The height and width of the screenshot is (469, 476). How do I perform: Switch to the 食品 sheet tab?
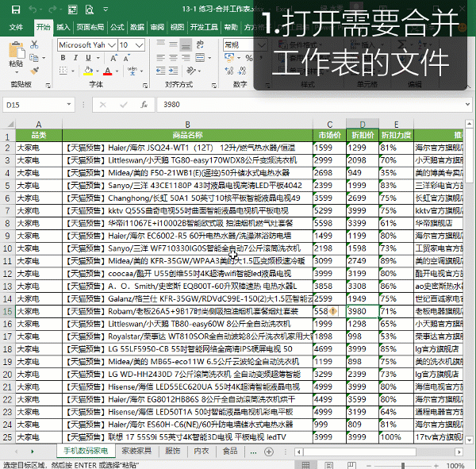[x=230, y=451]
